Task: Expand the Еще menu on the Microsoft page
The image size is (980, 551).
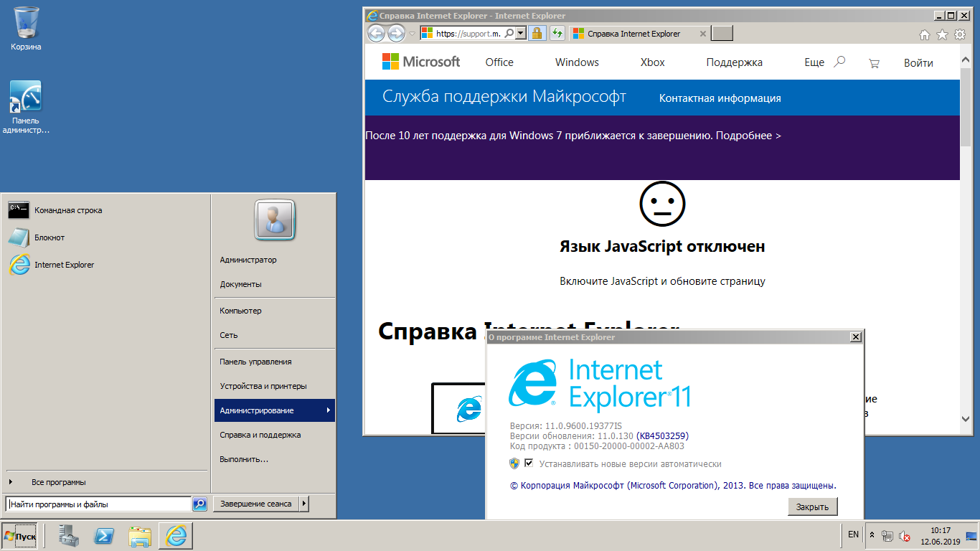Action: [x=814, y=62]
